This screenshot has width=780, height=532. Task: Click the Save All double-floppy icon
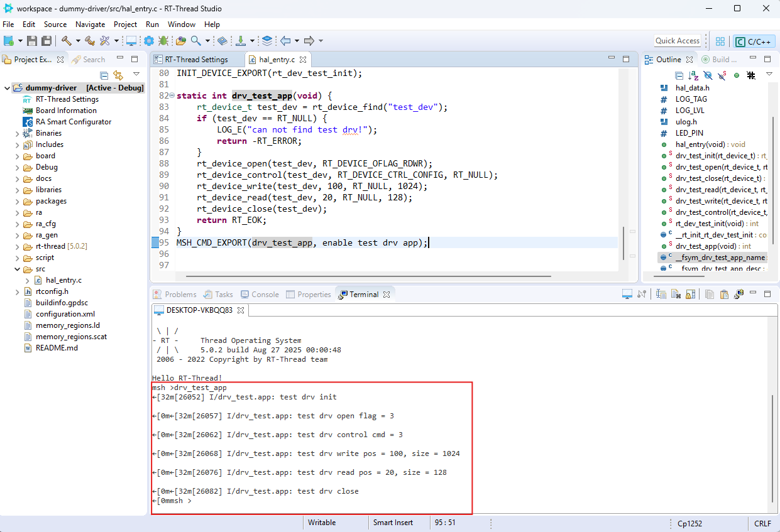(x=47, y=41)
